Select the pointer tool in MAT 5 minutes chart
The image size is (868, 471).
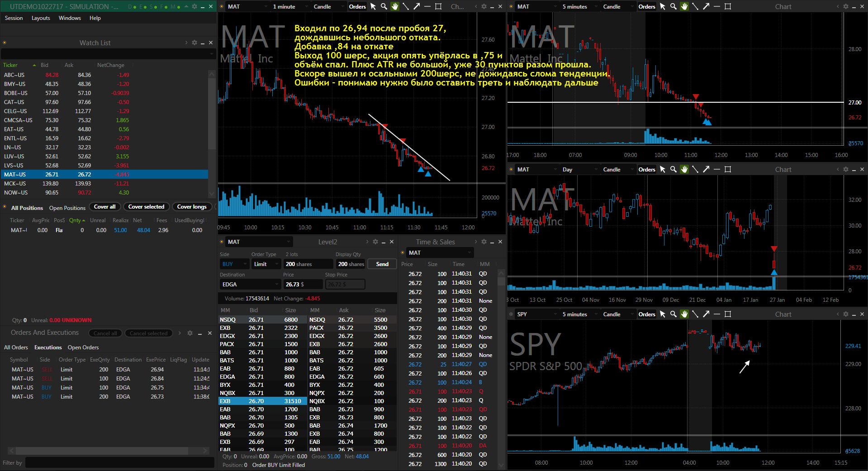(x=662, y=6)
